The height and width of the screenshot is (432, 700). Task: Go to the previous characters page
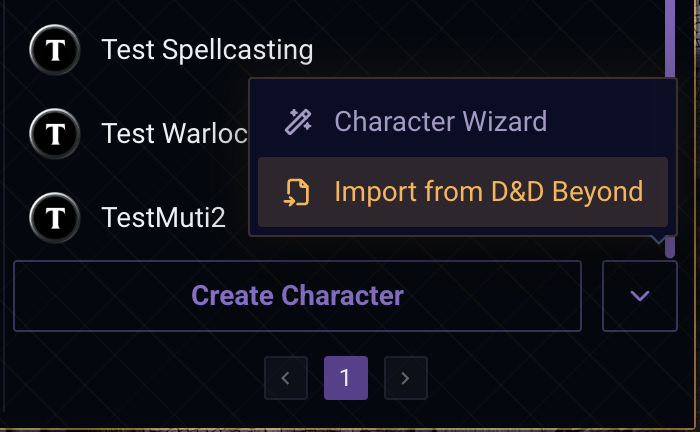[286, 378]
